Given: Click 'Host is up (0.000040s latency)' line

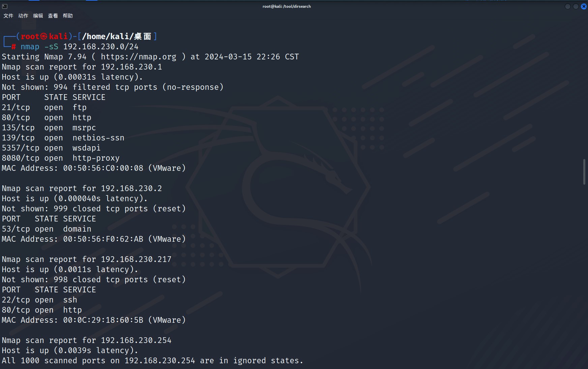Looking at the screenshot, I should click(75, 199).
